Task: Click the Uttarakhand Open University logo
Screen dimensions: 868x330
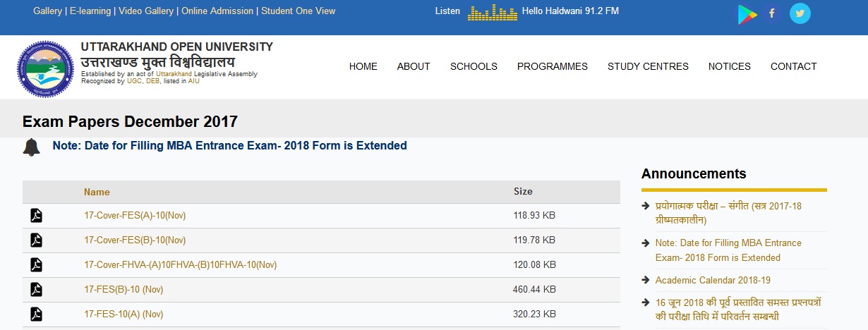Action: [x=44, y=67]
